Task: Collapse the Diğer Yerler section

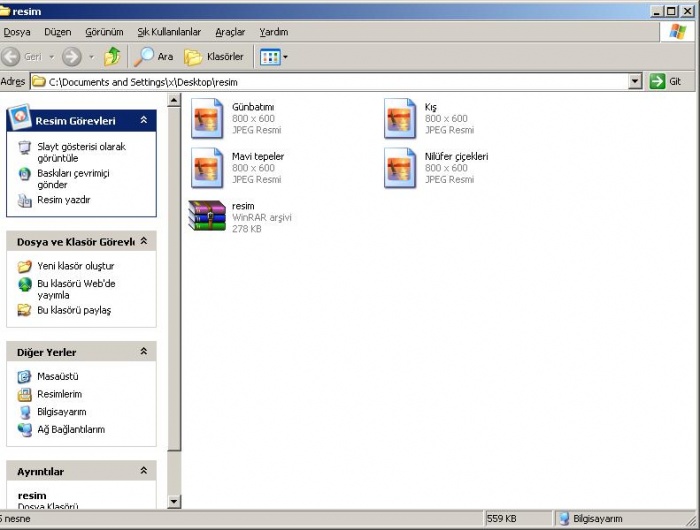Action: tap(144, 352)
